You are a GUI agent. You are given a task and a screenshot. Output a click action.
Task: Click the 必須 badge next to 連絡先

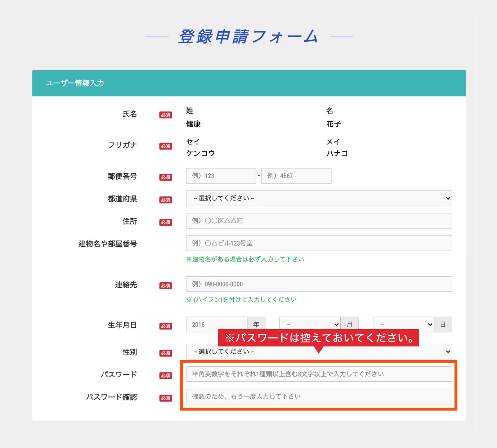click(166, 286)
